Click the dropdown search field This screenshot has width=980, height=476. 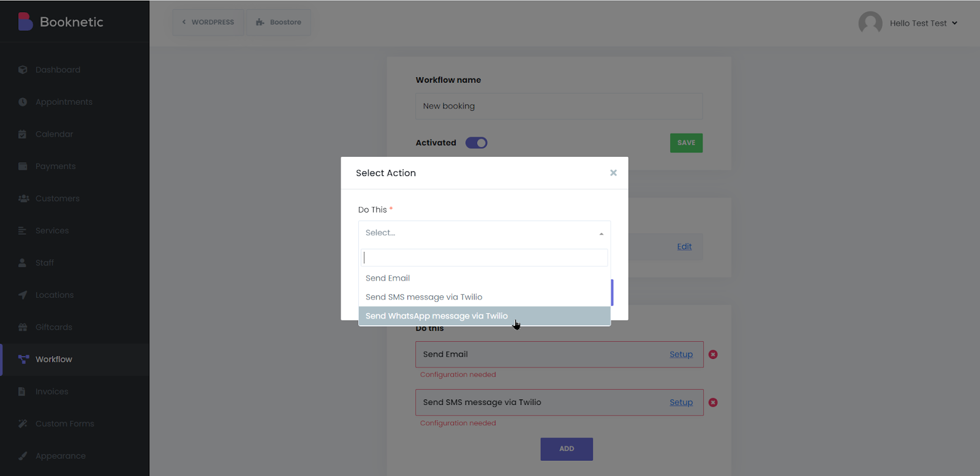tap(484, 258)
